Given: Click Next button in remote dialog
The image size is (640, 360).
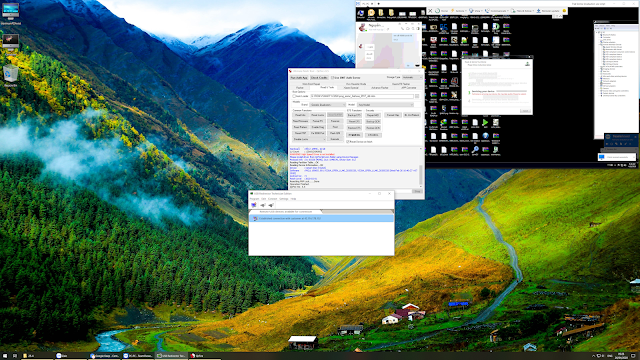Looking at the screenshot, I should click(x=525, y=111).
